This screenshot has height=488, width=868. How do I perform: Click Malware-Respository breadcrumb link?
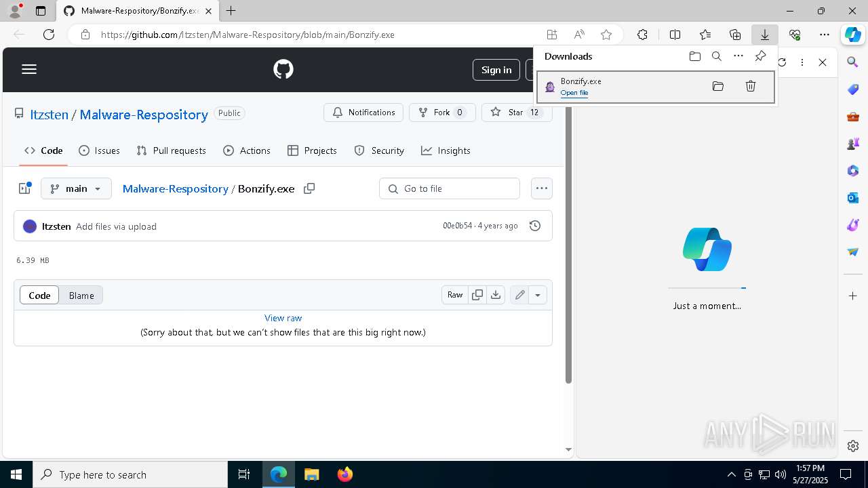point(175,188)
